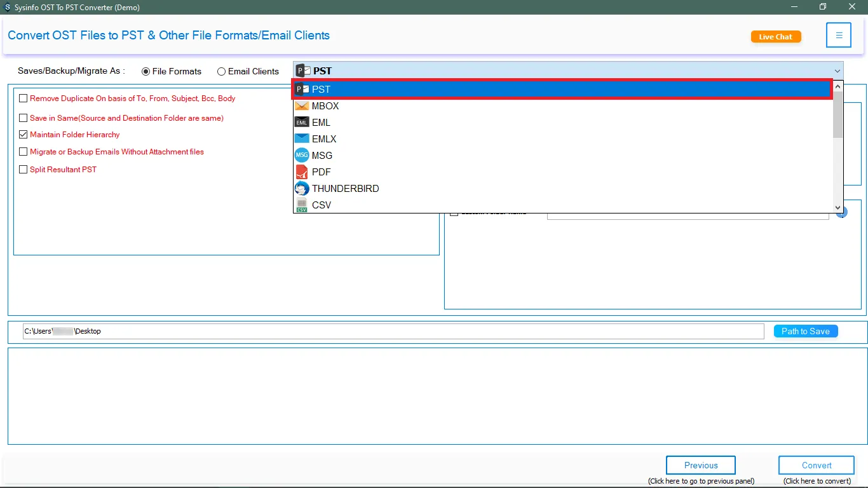This screenshot has width=868, height=488.
Task: Click the "Saves/Backup/Migrate As :" label
Action: coord(71,71)
